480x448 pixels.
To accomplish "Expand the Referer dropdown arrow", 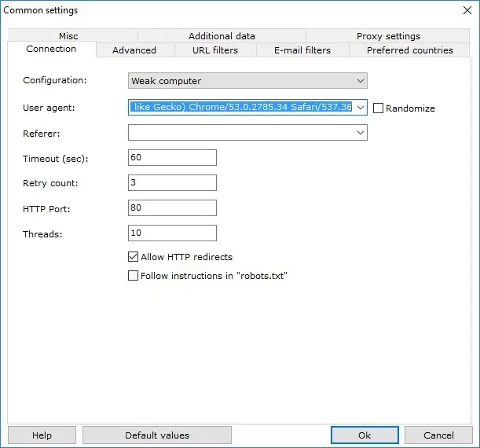I will [361, 133].
